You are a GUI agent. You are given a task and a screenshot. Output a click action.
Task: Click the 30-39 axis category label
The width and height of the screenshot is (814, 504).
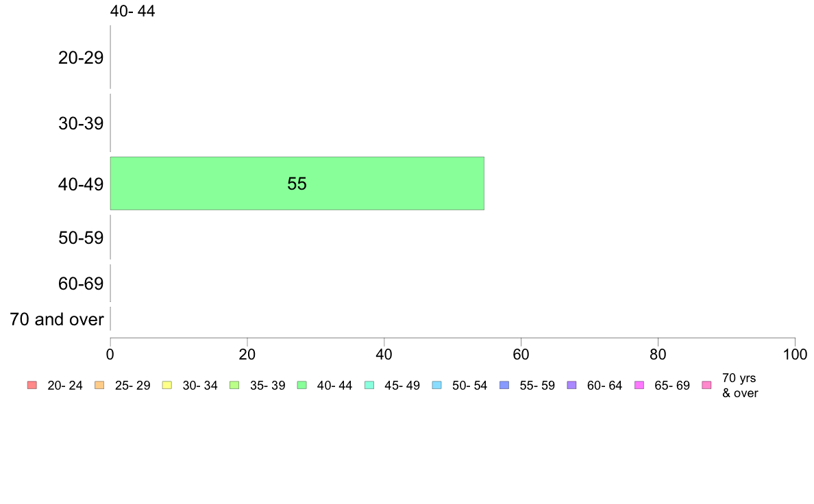point(81,123)
